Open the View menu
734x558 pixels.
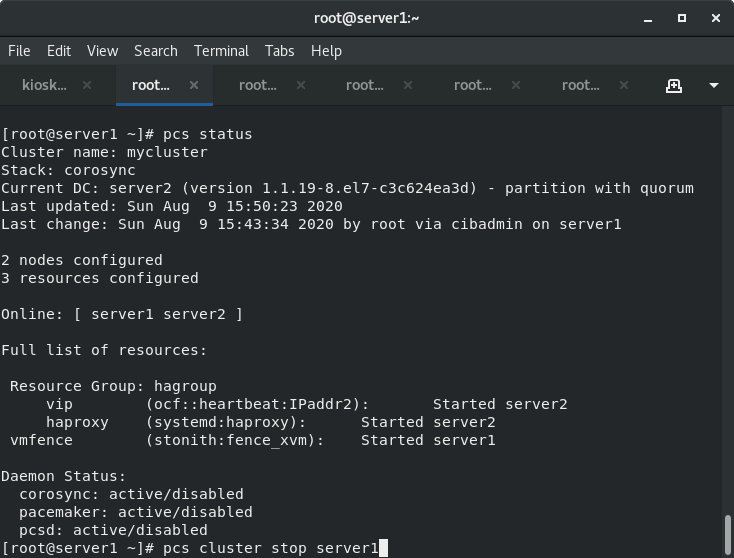click(x=103, y=51)
